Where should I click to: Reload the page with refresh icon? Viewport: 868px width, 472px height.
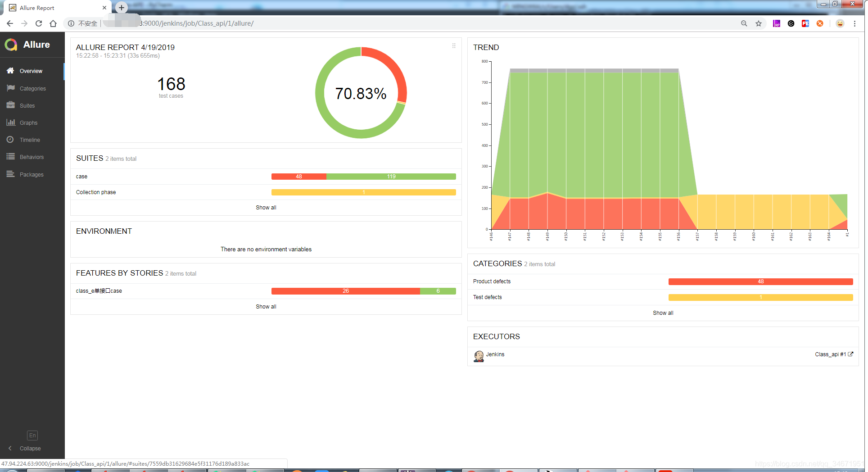[x=39, y=23]
